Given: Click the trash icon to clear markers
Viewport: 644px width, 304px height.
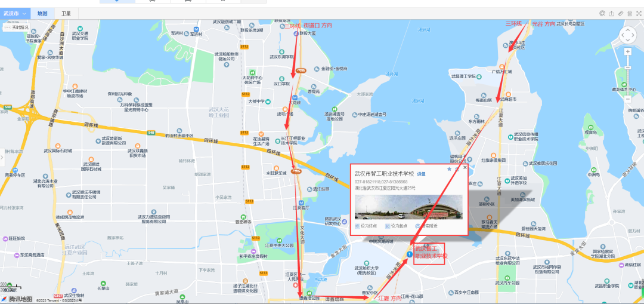Looking at the screenshot, I should pyautogui.click(x=629, y=13).
